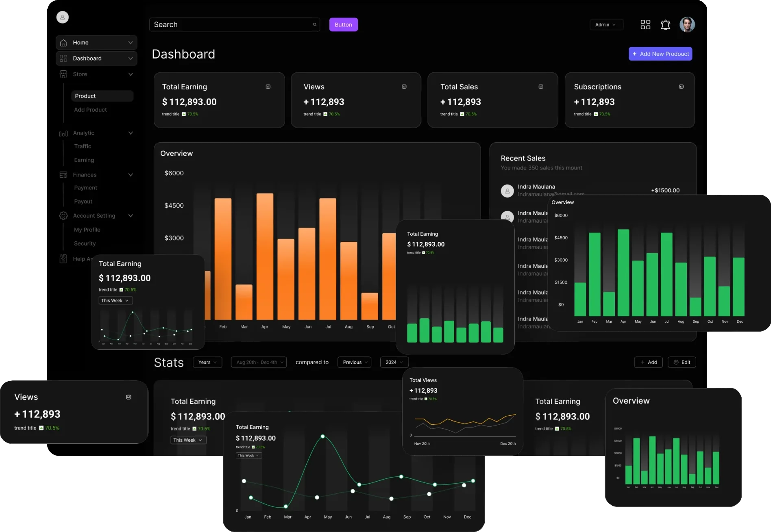Screen dimensions: 771x532
Task: Open Account Setting via the gear icon
Action: click(63, 215)
